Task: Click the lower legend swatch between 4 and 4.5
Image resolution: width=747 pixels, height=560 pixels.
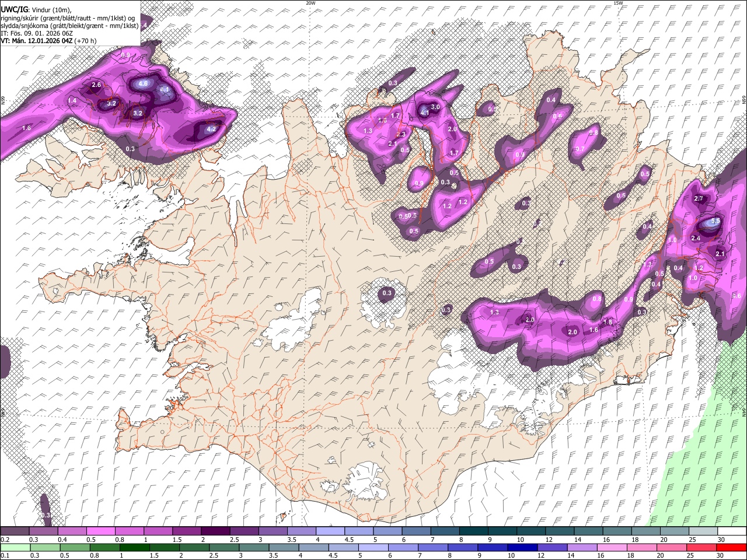Action: click(313, 547)
